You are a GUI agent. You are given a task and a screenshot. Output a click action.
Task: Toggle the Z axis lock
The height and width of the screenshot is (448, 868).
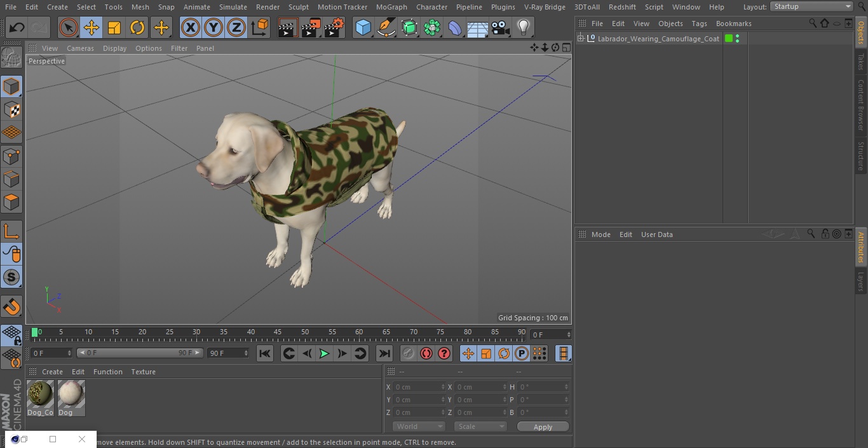[236, 27]
